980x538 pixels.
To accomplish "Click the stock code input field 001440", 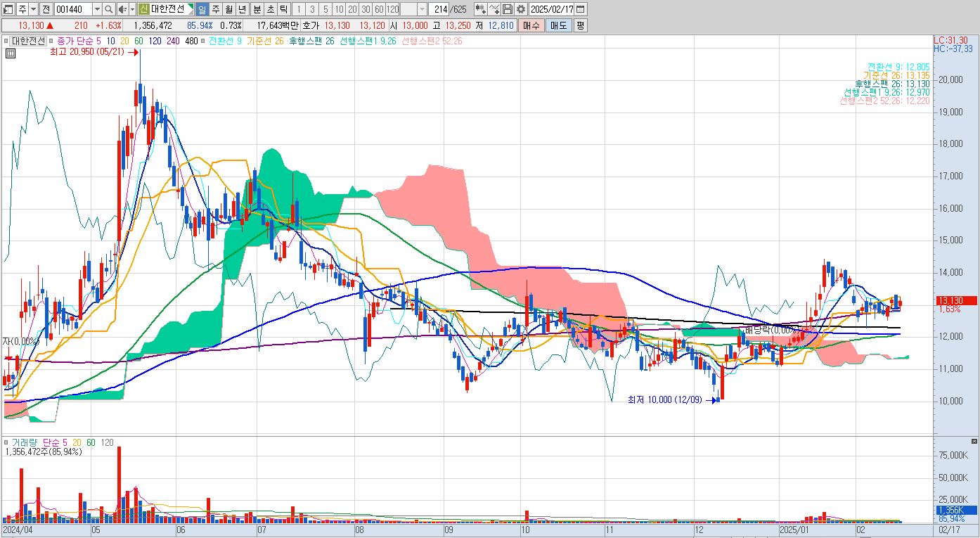I will coord(72,9).
